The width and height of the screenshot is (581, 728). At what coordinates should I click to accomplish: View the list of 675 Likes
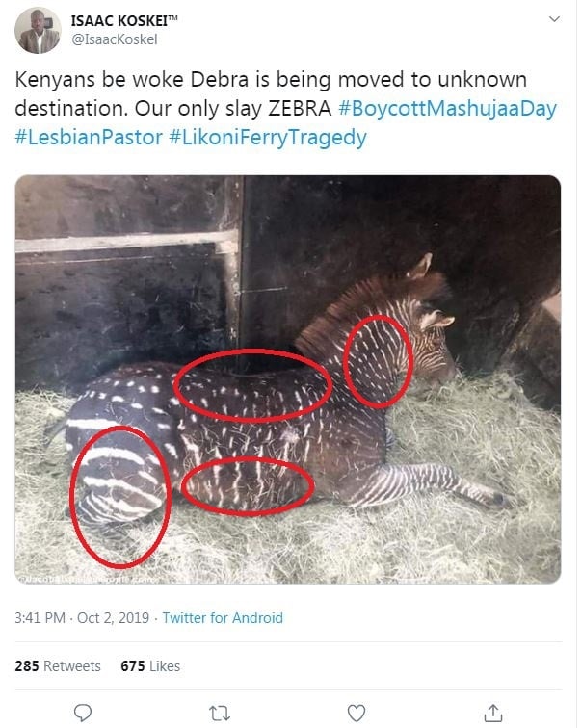coord(150,666)
